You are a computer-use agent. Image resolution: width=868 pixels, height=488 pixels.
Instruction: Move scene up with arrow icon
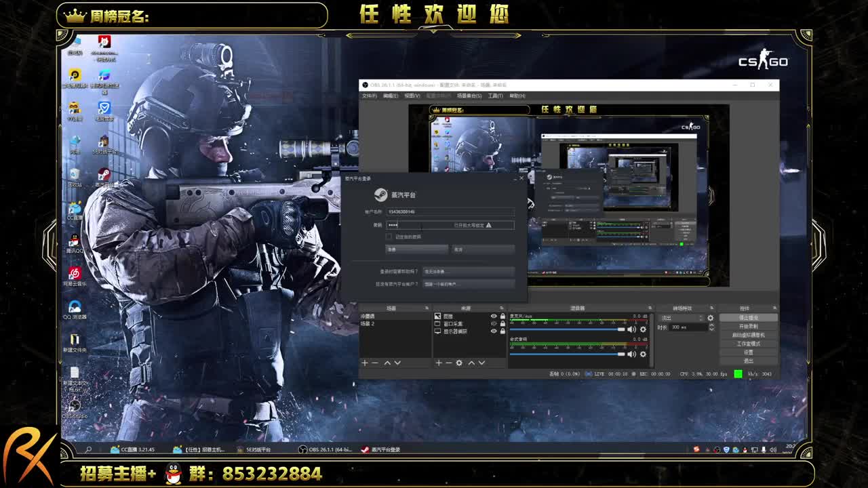387,363
